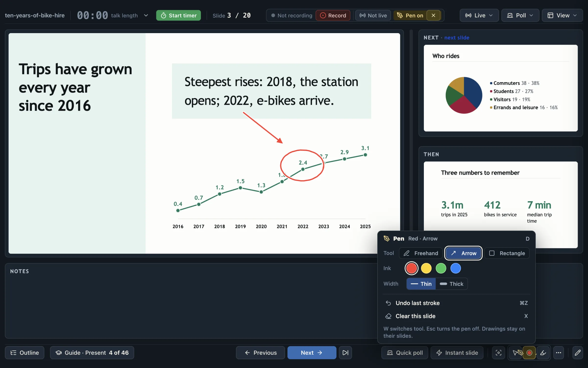
Task: Select the pointer cursor tool
Action: coord(515,353)
